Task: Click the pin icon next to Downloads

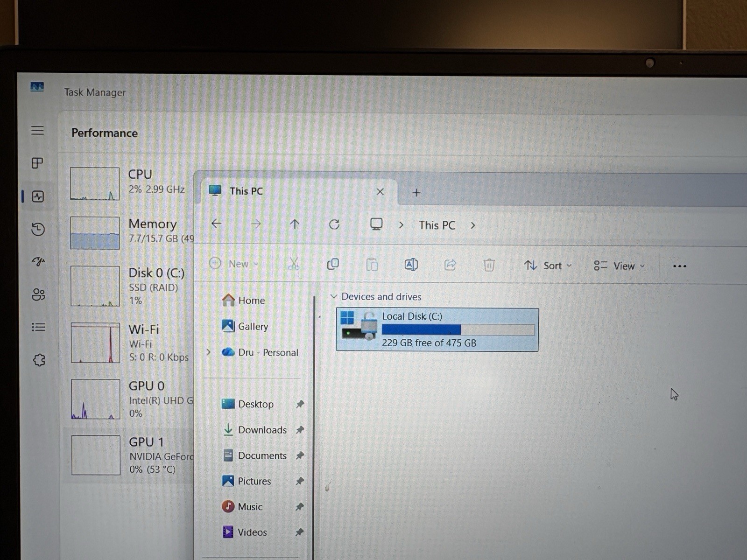Action: coord(300,430)
